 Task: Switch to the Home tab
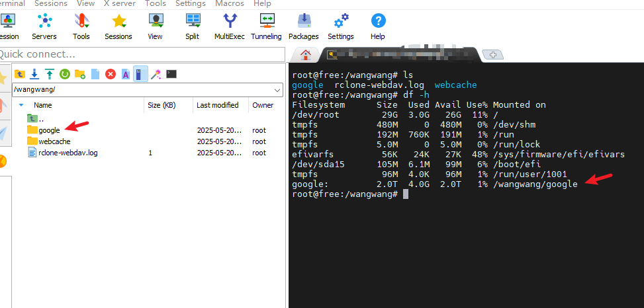coord(305,54)
